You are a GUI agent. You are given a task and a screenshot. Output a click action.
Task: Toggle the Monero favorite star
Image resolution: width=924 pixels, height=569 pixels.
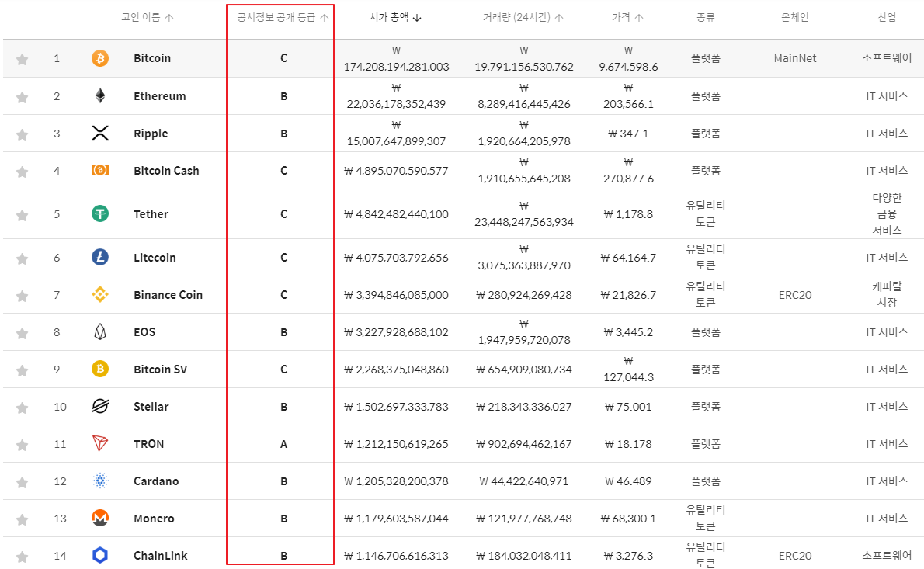tap(22, 519)
